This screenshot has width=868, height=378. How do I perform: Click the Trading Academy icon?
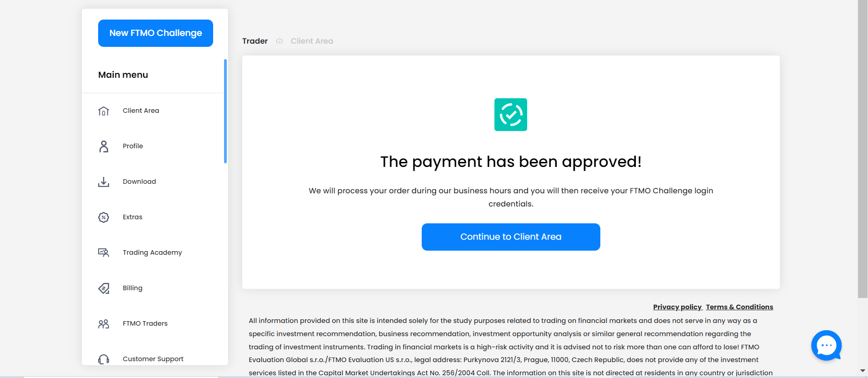pyautogui.click(x=104, y=252)
